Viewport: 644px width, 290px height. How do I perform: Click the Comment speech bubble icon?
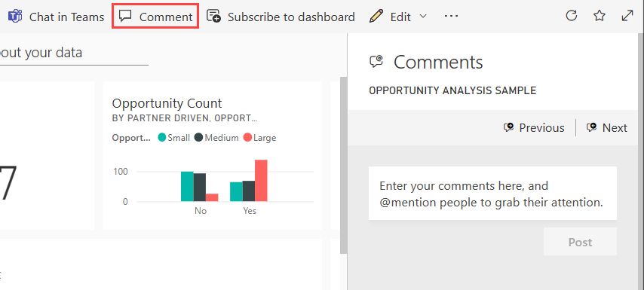pyautogui.click(x=125, y=16)
